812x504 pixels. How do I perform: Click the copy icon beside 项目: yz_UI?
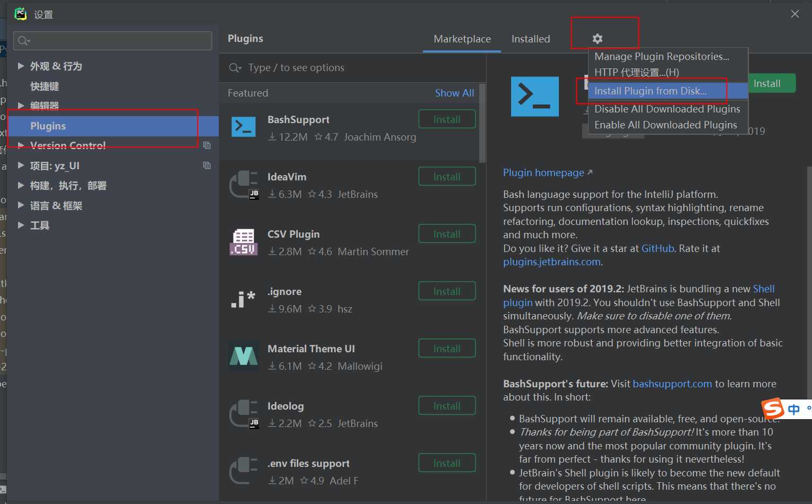click(207, 166)
